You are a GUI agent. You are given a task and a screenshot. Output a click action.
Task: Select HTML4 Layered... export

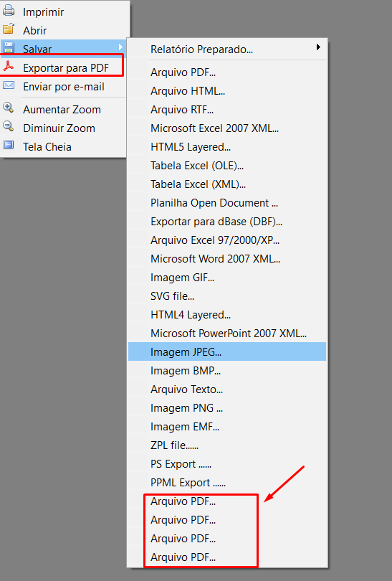[227, 315]
